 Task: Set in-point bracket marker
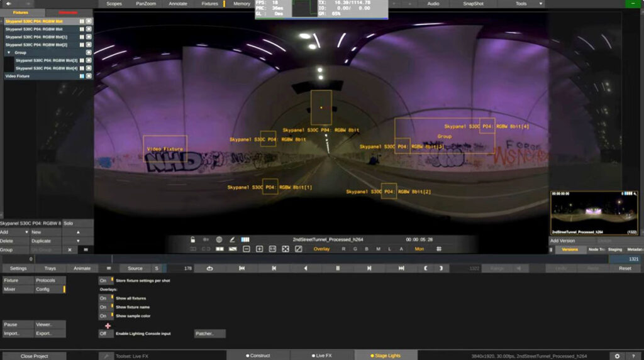click(426, 268)
